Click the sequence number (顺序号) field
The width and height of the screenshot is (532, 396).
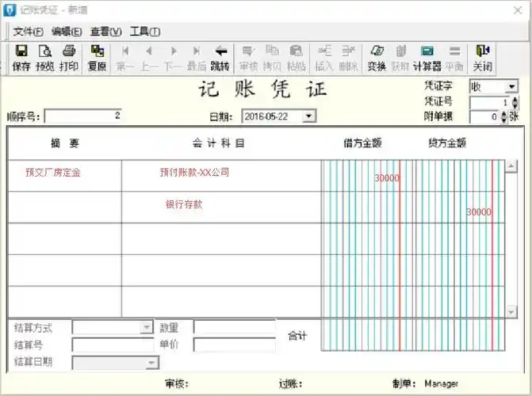tap(83, 116)
